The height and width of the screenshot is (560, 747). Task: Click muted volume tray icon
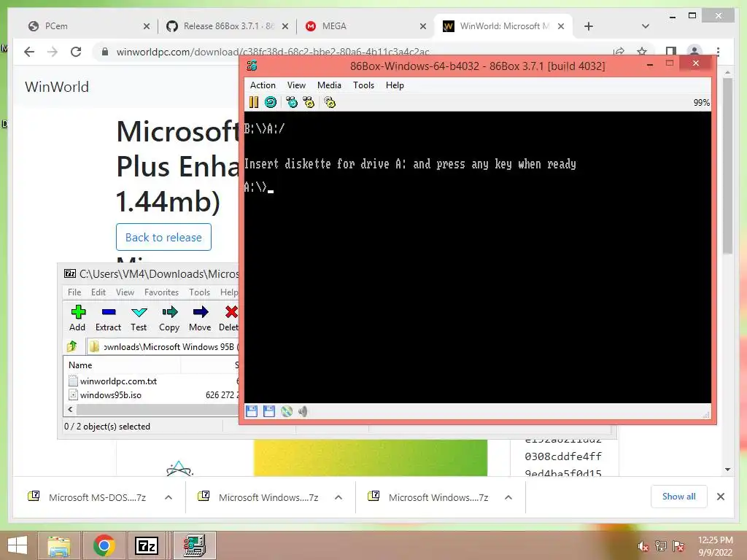643,546
